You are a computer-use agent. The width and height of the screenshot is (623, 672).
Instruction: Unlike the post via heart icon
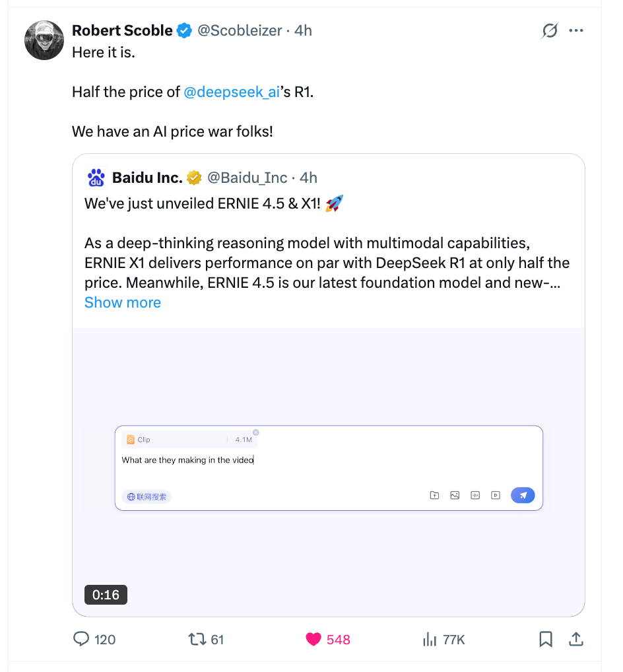[313, 639]
